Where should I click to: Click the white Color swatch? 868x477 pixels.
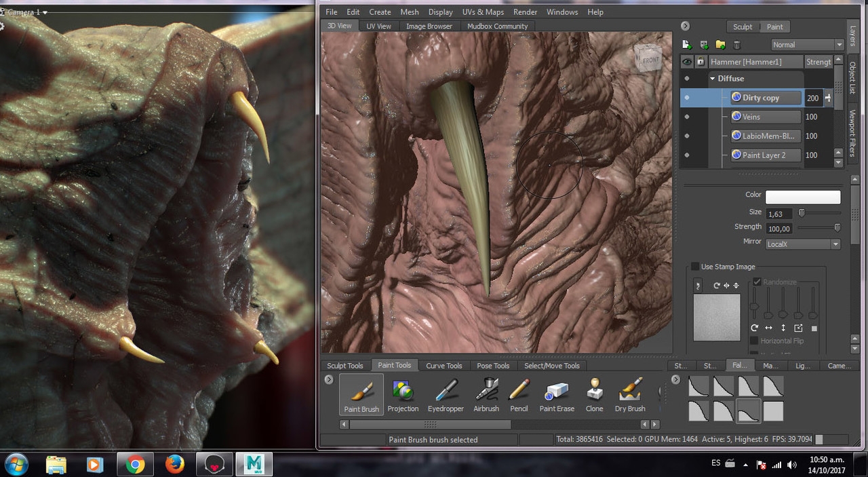[803, 197]
